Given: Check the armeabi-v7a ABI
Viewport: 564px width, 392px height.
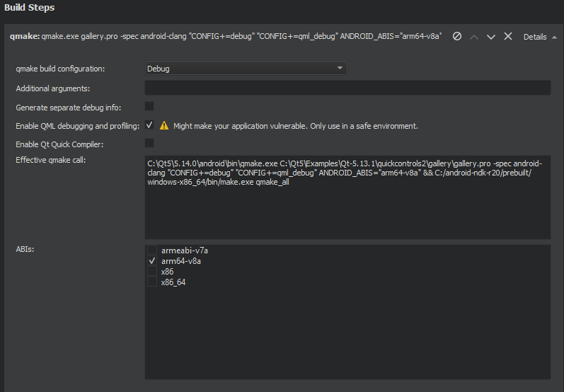Looking at the screenshot, I should pos(152,250).
